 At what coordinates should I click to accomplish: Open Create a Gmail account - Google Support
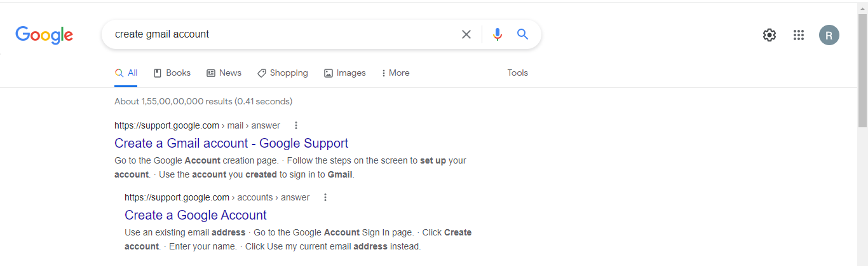[x=231, y=143]
